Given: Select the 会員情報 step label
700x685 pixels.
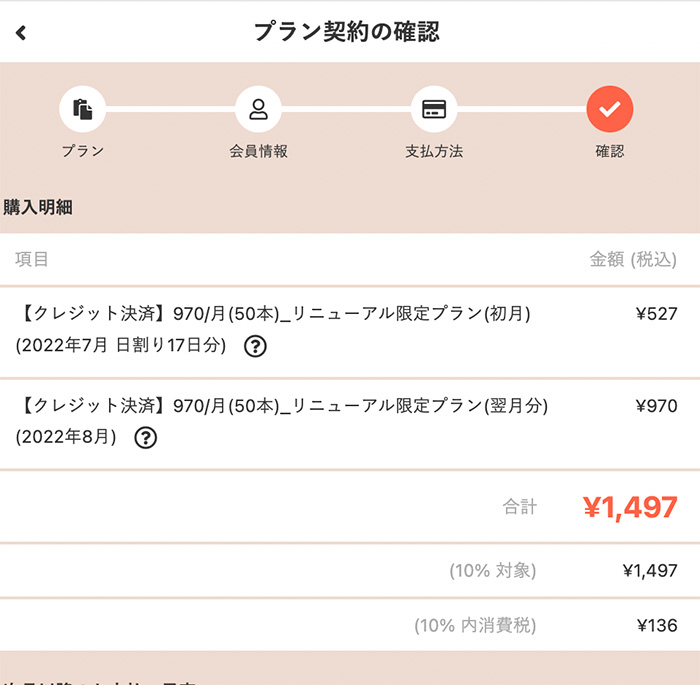Looking at the screenshot, I should point(258,152).
